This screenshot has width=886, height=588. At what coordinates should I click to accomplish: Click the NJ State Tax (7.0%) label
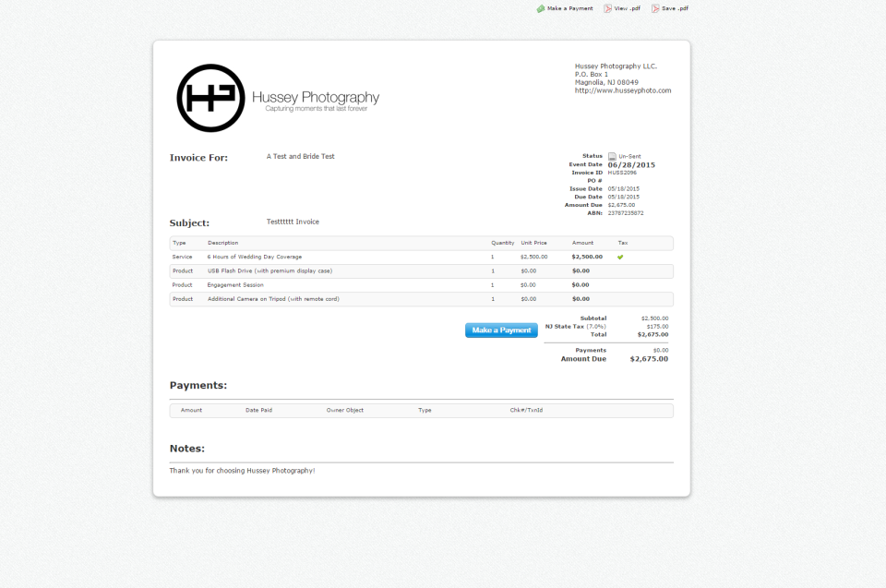(576, 327)
